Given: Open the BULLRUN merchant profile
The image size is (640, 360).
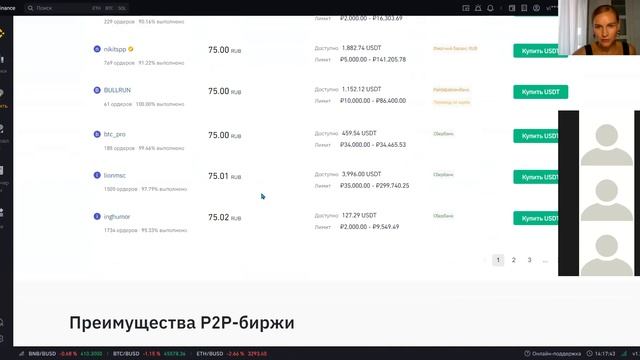Looking at the screenshot, I should (x=117, y=90).
